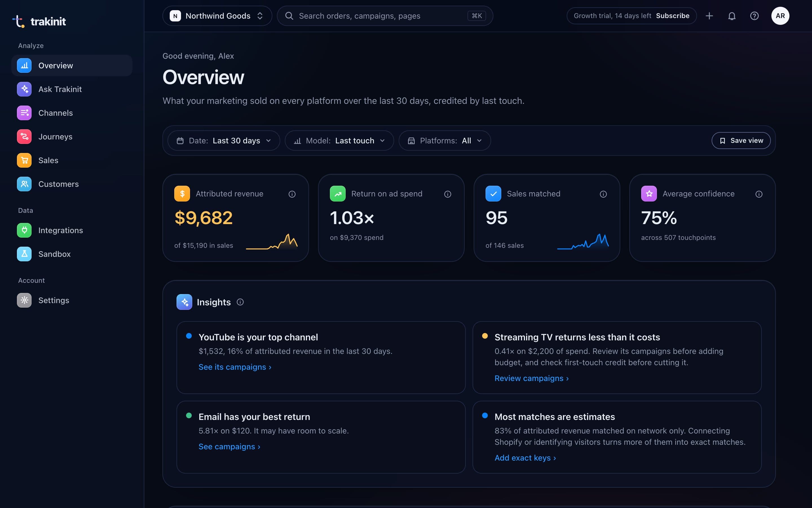Screen dimensions: 812x508
Task: Click the $9,682 revenue value
Action: 203,218
